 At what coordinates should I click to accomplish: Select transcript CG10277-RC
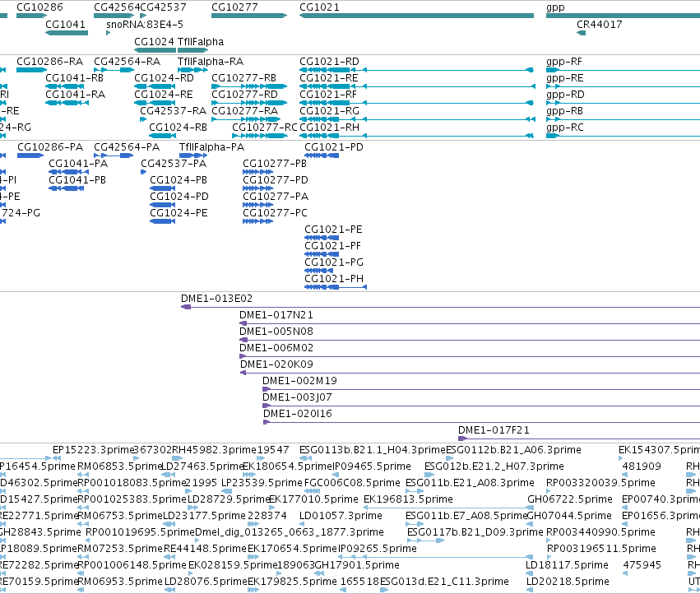(x=264, y=128)
